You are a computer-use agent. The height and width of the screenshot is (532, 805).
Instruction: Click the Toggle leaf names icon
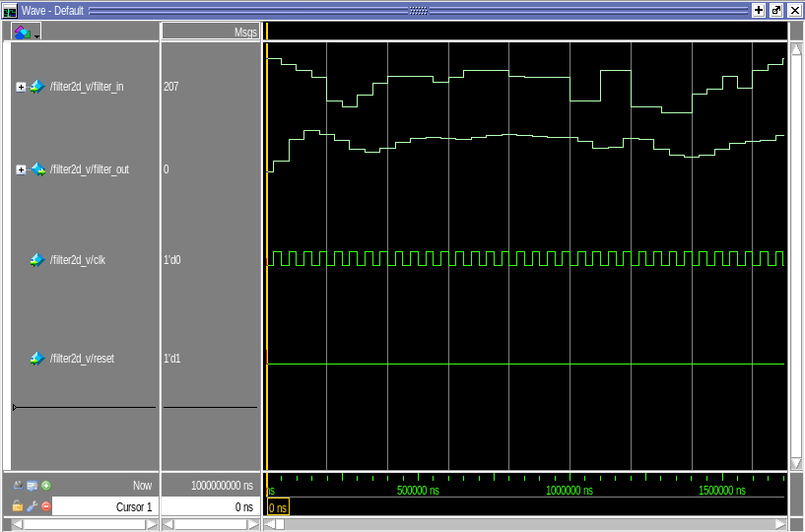18,486
